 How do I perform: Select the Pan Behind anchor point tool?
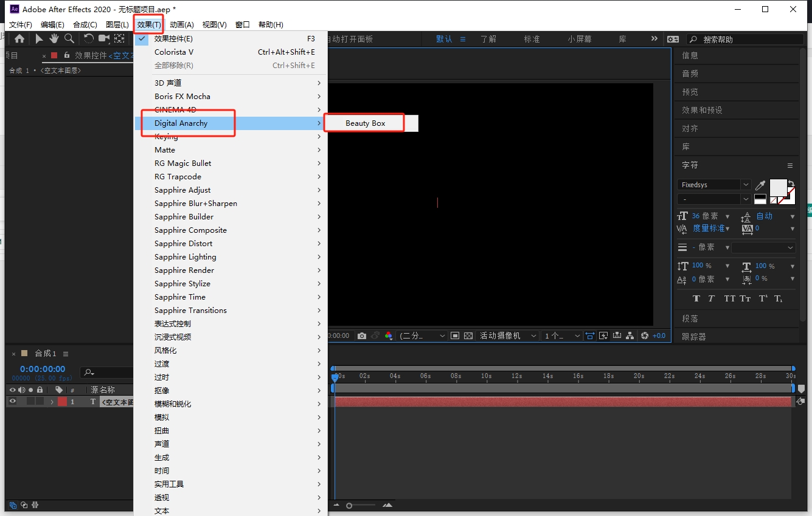point(120,39)
